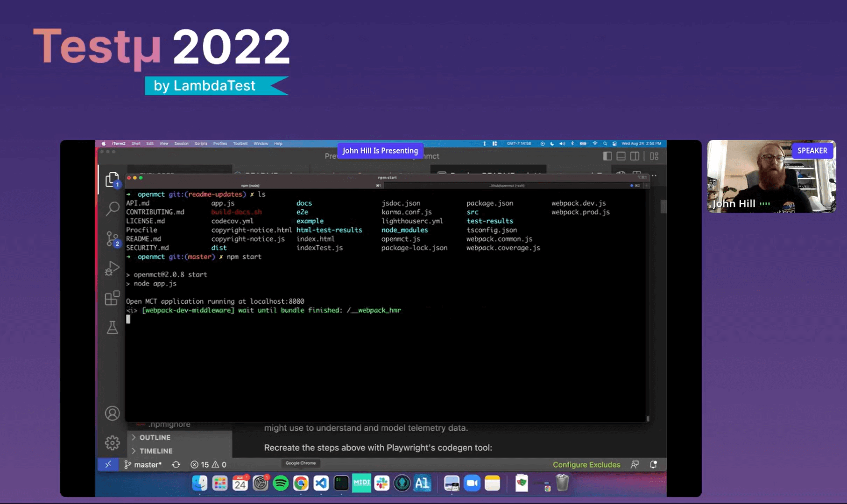Open the Extensions view
This screenshot has height=504, width=847.
112,298
